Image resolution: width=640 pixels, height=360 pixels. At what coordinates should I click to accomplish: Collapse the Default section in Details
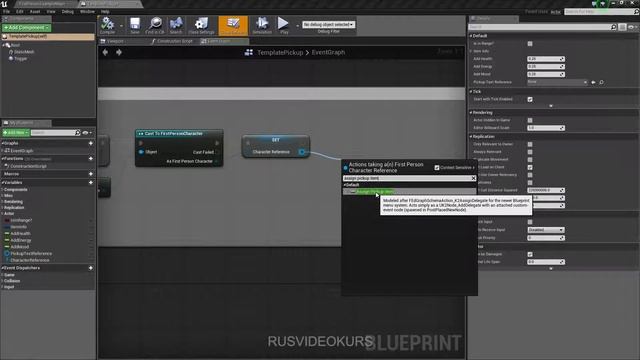pyautogui.click(x=471, y=36)
